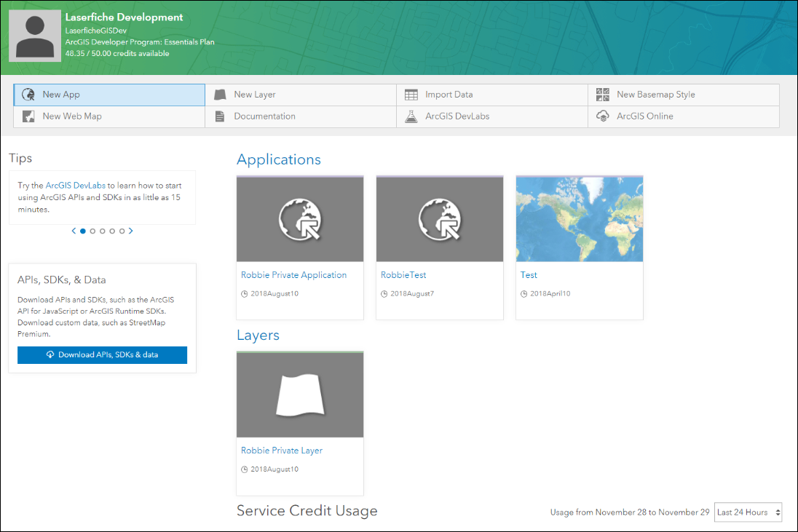This screenshot has width=798, height=532.
Task: Click the New Layer icon
Action: [220, 95]
